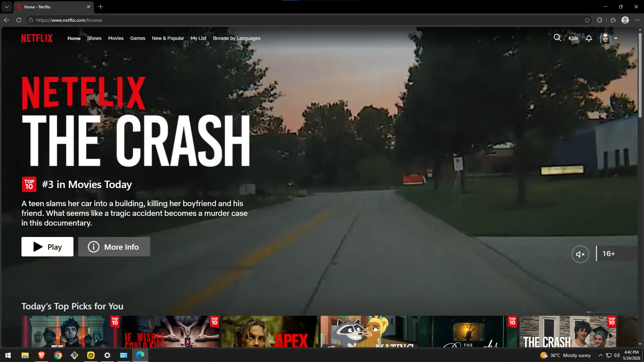The image size is (644, 362).
Task: Open the lit-window thumbnail before The Crash
Action: [x=469, y=331]
